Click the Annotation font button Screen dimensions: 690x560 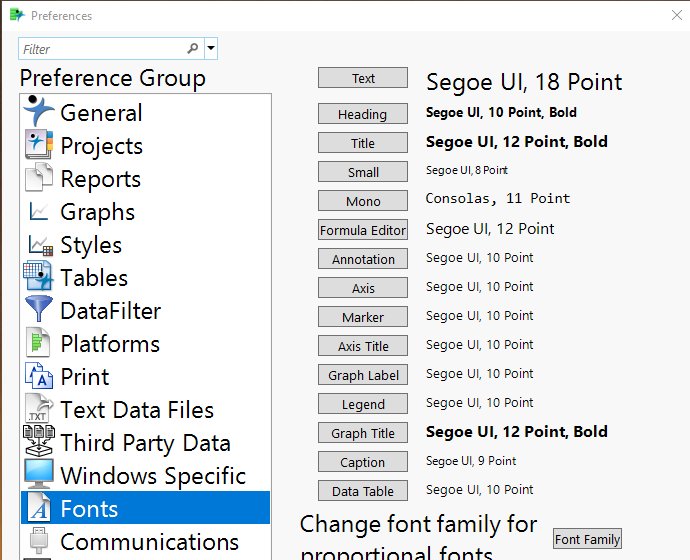point(363,259)
